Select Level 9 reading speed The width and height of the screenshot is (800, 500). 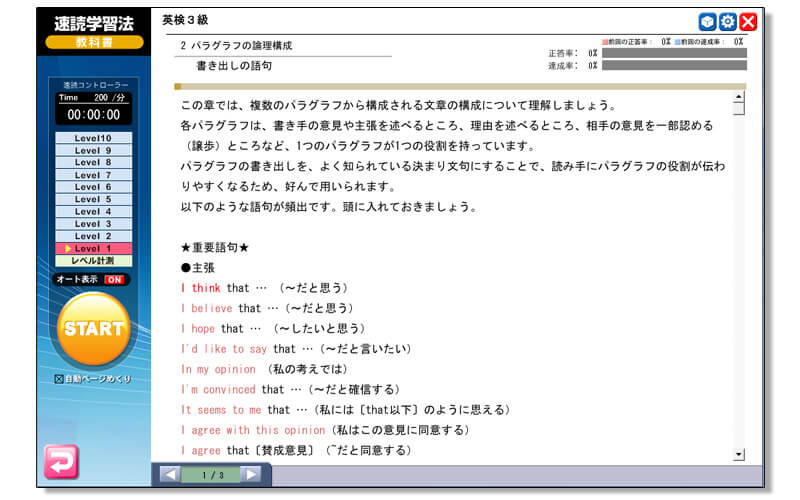coord(93,150)
